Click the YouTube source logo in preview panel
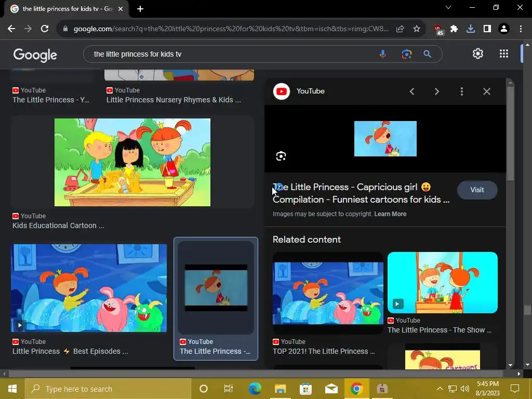The height and width of the screenshot is (399, 532). [282, 91]
